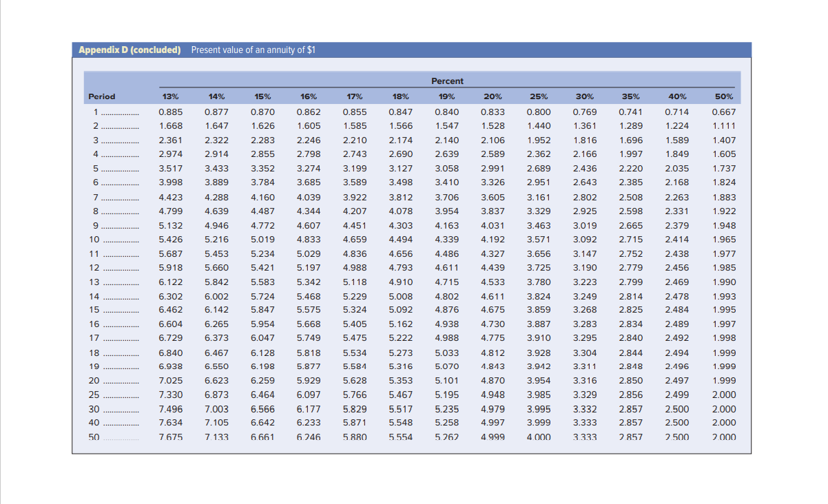Click value 3.092 for period 10 at 30%
Viewport: 828px width, 504px height.
tap(585, 240)
